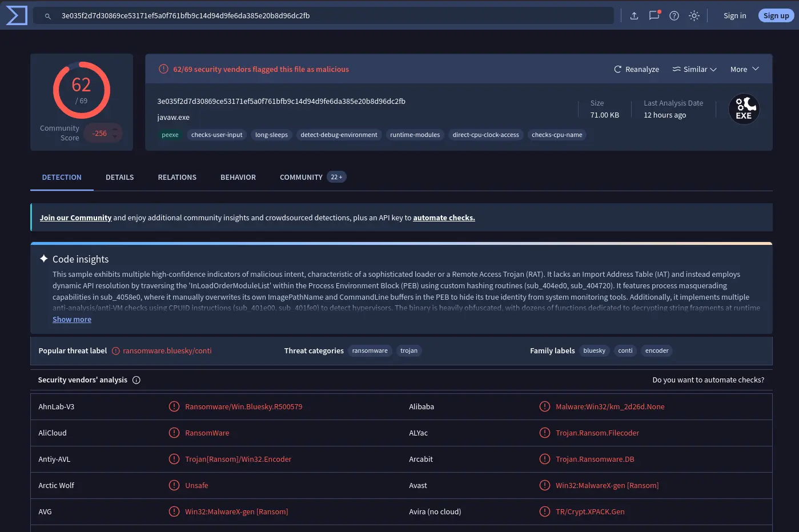Click the Sign up button
The image size is (799, 532).
point(776,16)
